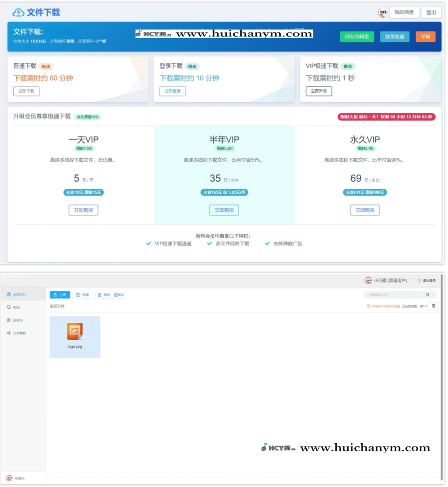
Task: Open the logo.png file icon
Action: pos(75,332)
